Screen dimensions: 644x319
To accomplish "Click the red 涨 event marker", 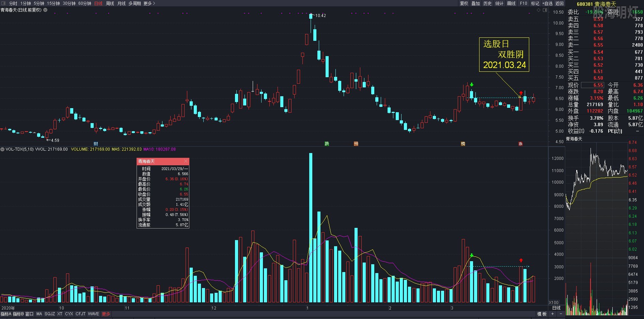I will (520, 144).
